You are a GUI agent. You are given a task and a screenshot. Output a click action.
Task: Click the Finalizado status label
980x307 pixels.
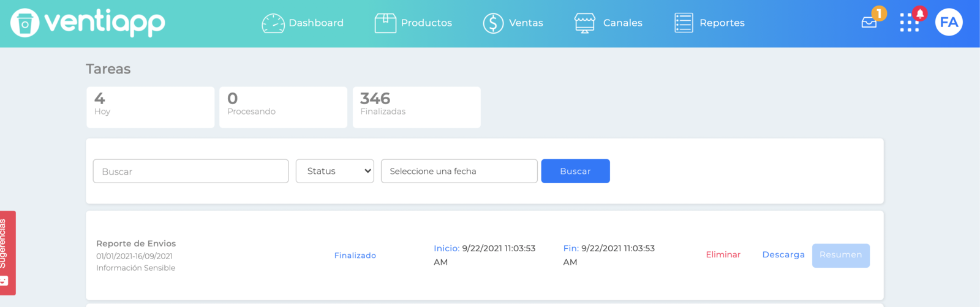coord(355,256)
